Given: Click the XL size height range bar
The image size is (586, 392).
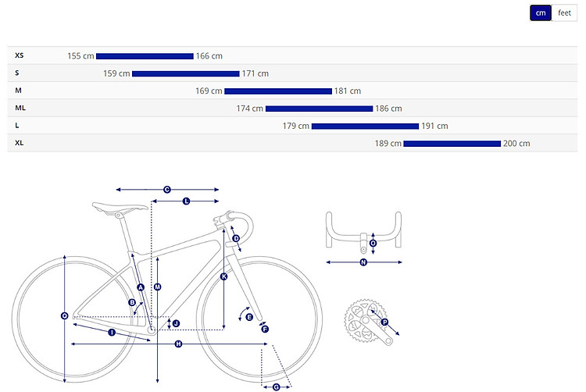Looking at the screenshot, I should click(x=452, y=144).
